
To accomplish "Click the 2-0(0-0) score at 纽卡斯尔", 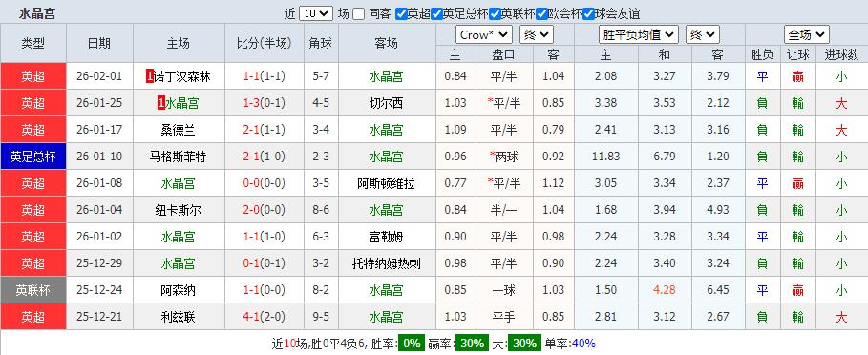I will 265,210.
